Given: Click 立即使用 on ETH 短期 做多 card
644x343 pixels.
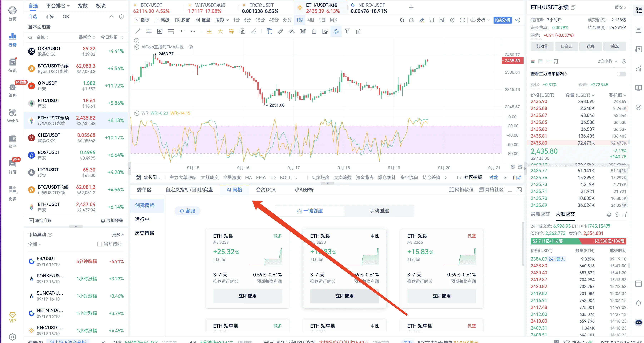Looking at the screenshot, I should [x=247, y=296].
